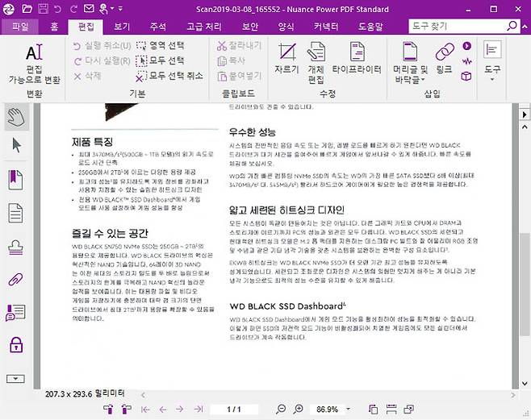
Task: Open the comments list panel
Action: [15, 312]
